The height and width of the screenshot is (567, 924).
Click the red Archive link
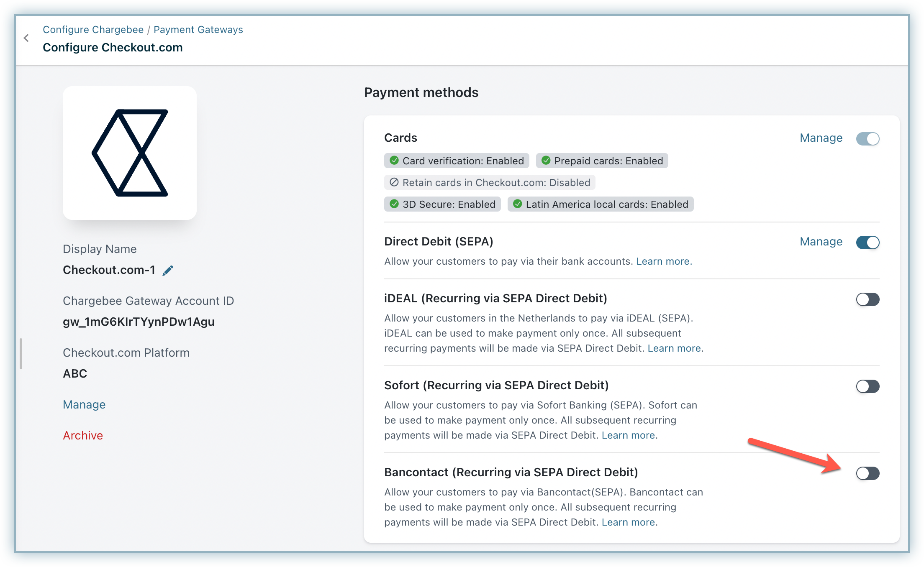pyautogui.click(x=83, y=436)
